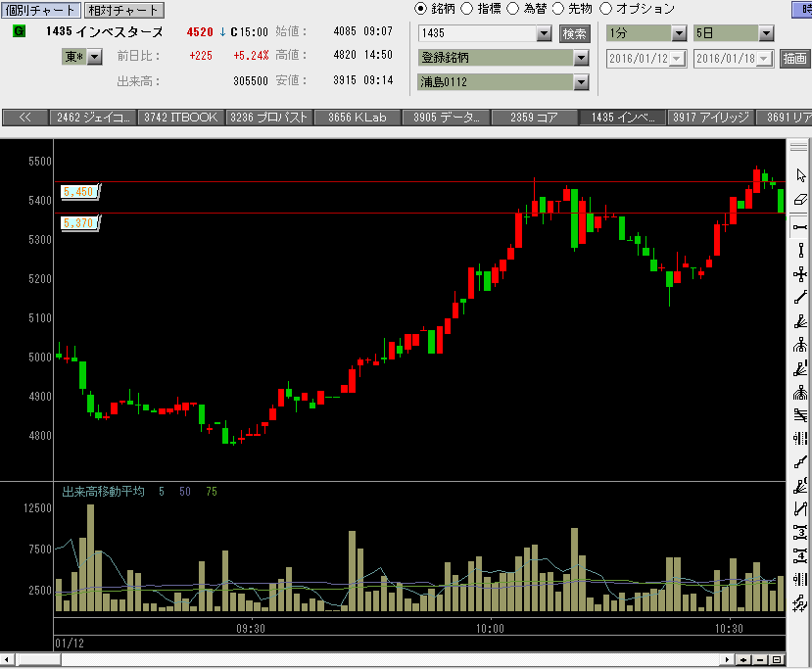Open the 2359 コア stock tab
The width and height of the screenshot is (812, 669).
click(x=534, y=118)
